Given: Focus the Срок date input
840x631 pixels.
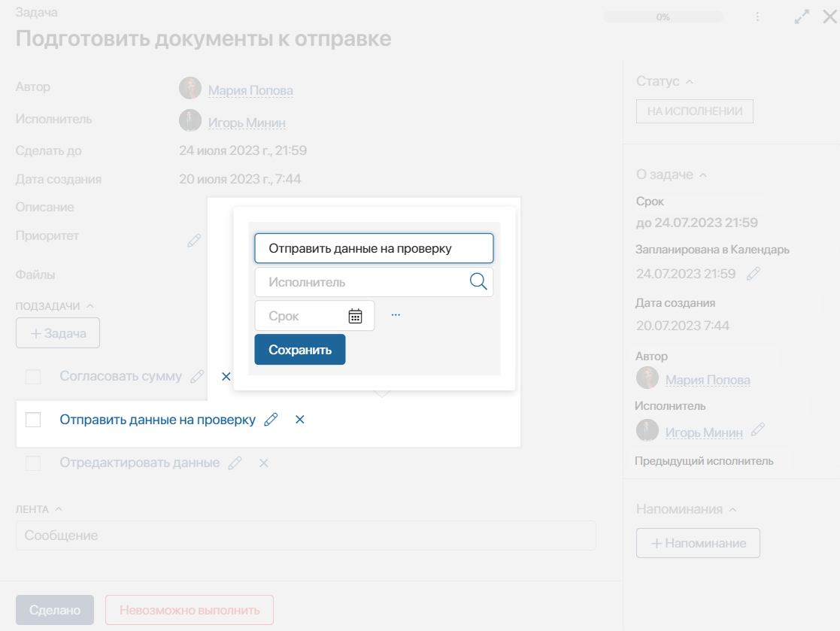Looking at the screenshot, I should [x=314, y=316].
